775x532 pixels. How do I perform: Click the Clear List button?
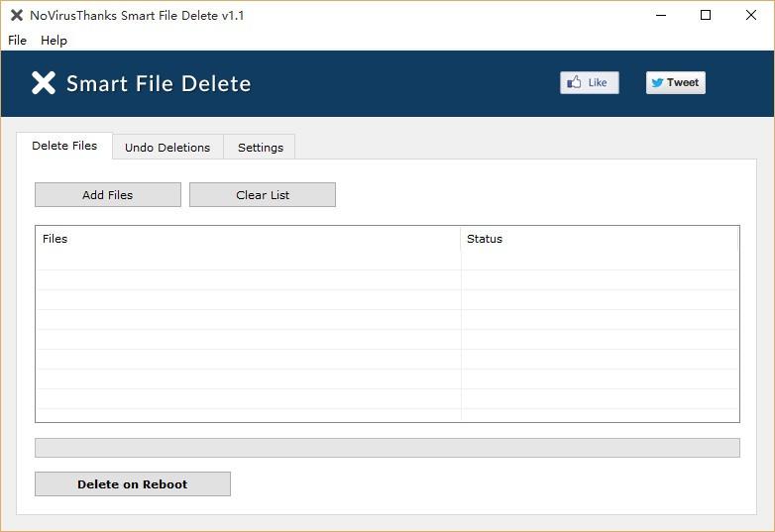pos(263,195)
